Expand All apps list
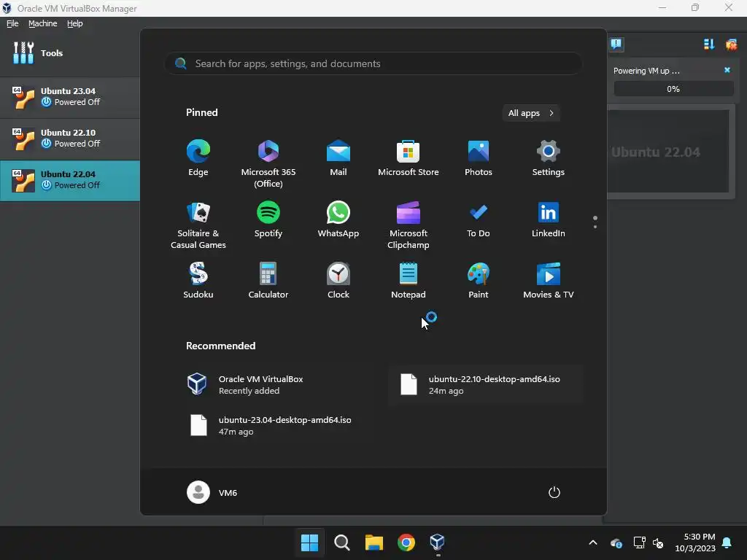This screenshot has width=747, height=560. click(x=531, y=113)
